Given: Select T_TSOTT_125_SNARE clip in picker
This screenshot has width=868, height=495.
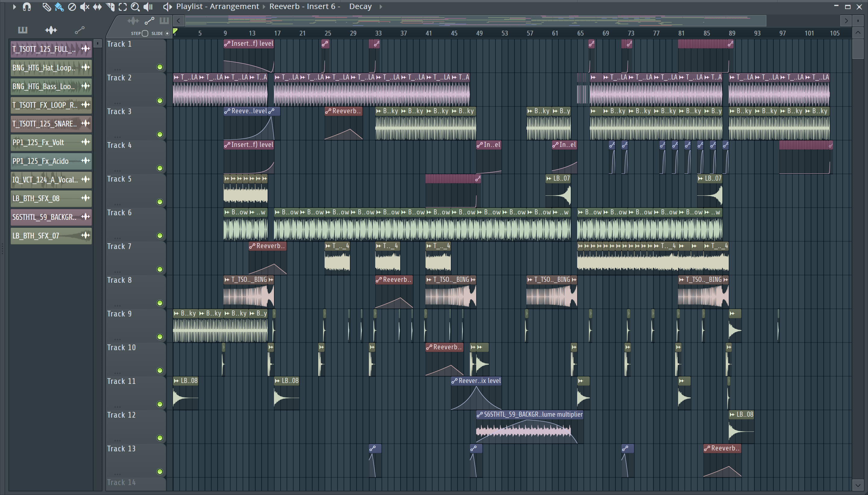Looking at the screenshot, I should [51, 124].
